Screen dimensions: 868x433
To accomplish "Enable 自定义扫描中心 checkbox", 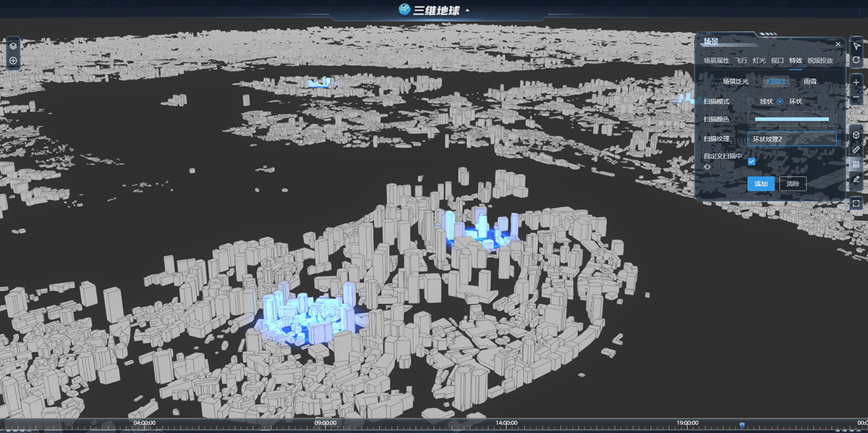I will pos(752,161).
